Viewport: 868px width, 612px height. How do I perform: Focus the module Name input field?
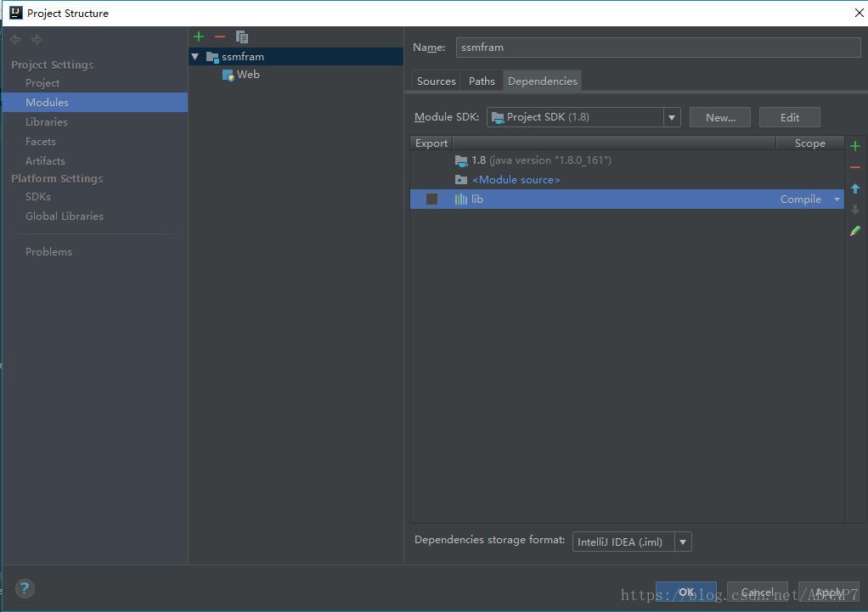point(658,48)
